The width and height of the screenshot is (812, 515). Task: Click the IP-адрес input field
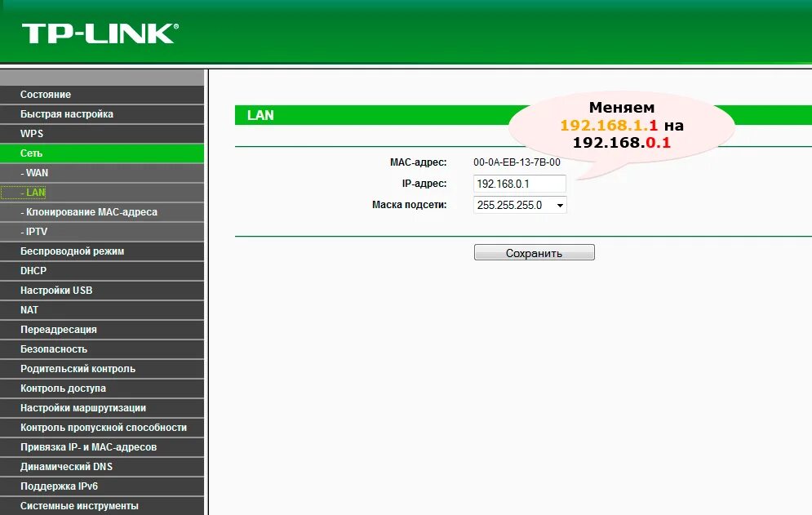(519, 184)
